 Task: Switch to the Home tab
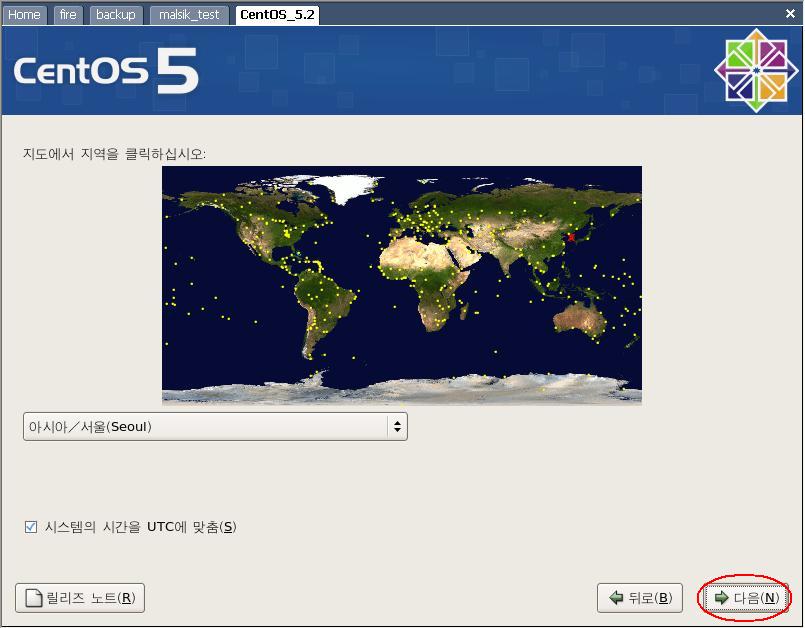[x=24, y=15]
